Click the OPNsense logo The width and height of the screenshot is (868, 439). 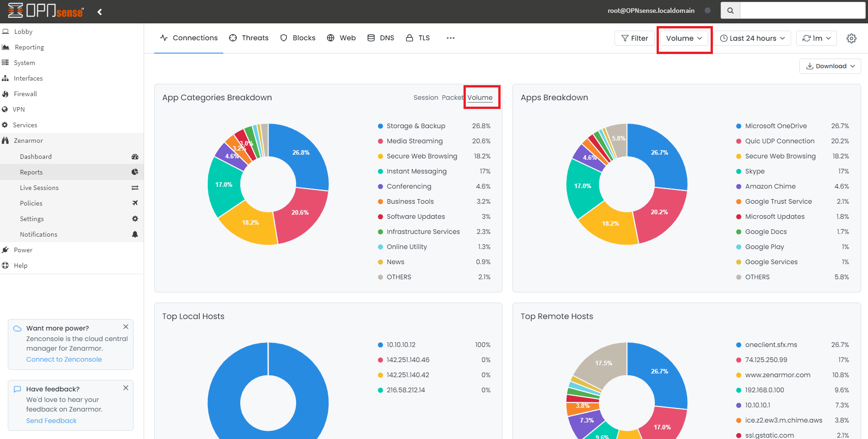46,11
